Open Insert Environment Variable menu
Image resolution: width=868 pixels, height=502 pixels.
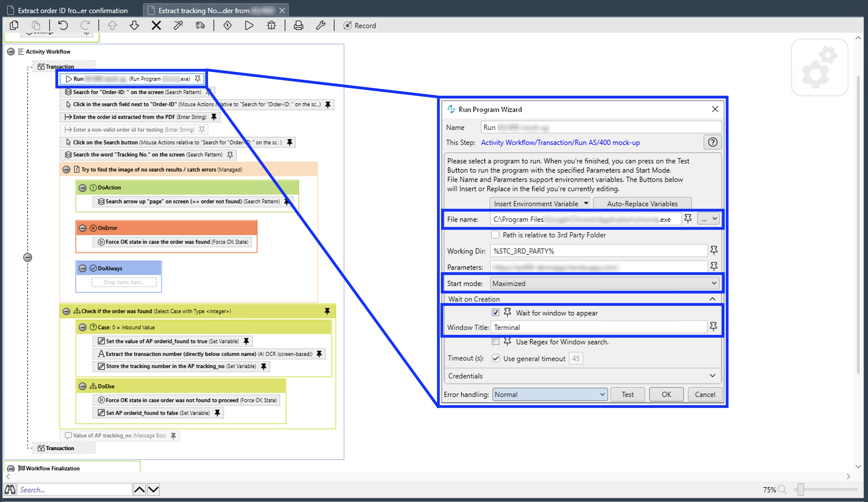click(x=540, y=204)
